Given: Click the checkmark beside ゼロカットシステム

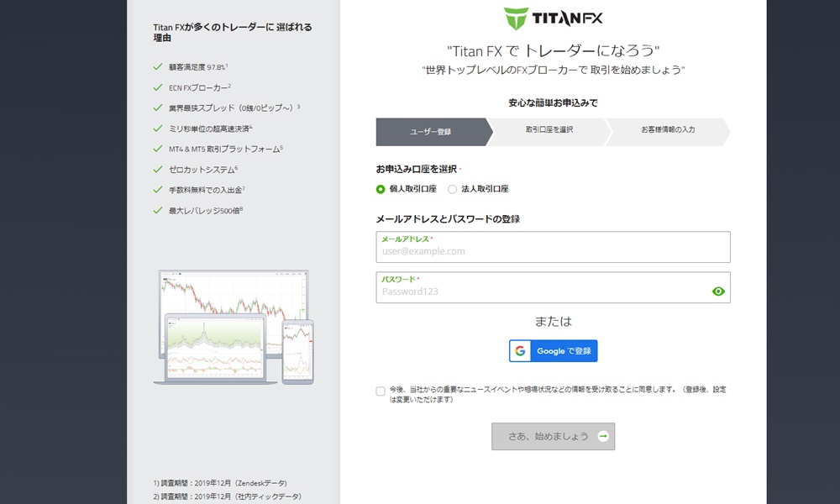Looking at the screenshot, I should (157, 168).
